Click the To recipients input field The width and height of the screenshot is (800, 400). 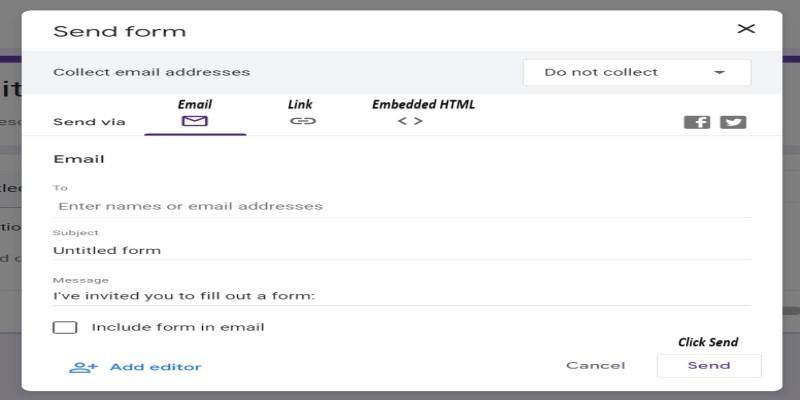click(x=400, y=206)
